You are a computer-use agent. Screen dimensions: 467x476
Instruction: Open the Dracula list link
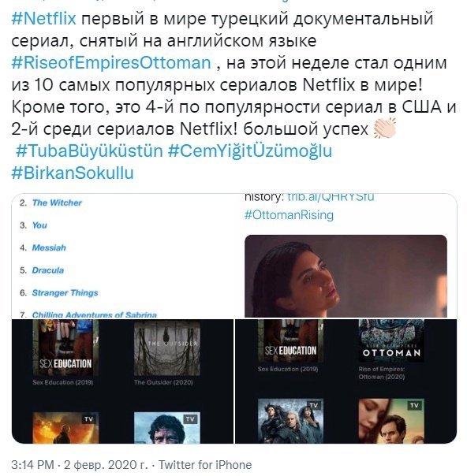pyautogui.click(x=48, y=270)
